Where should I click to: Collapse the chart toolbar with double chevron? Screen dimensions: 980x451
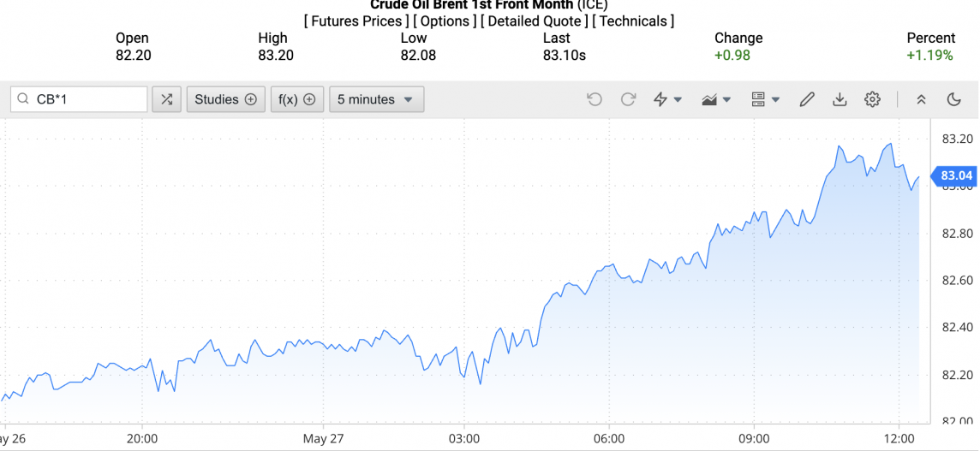tap(921, 99)
